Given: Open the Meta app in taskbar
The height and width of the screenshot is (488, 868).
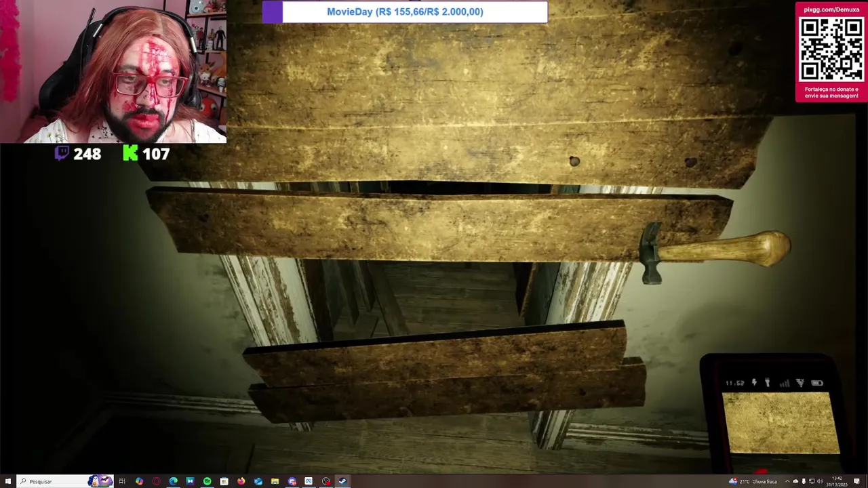Looking at the screenshot, I should [309, 481].
